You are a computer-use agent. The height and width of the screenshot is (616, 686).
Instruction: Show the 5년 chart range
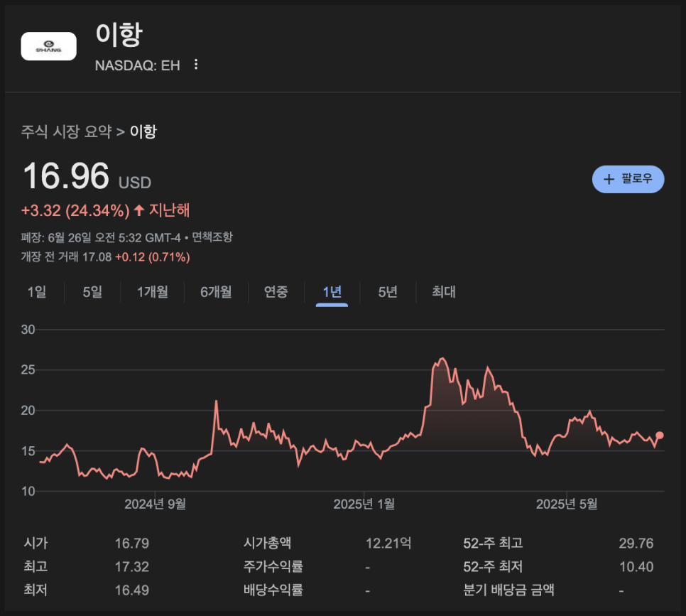[388, 291]
